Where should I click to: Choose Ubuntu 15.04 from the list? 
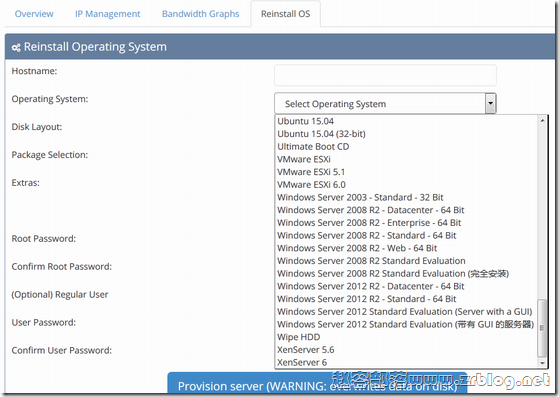tap(406, 121)
